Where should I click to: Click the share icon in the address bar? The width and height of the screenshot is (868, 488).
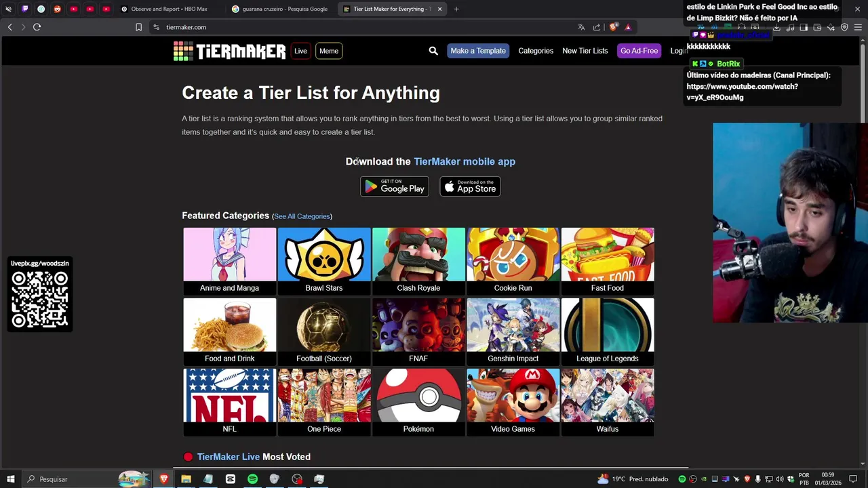pyautogui.click(x=596, y=27)
